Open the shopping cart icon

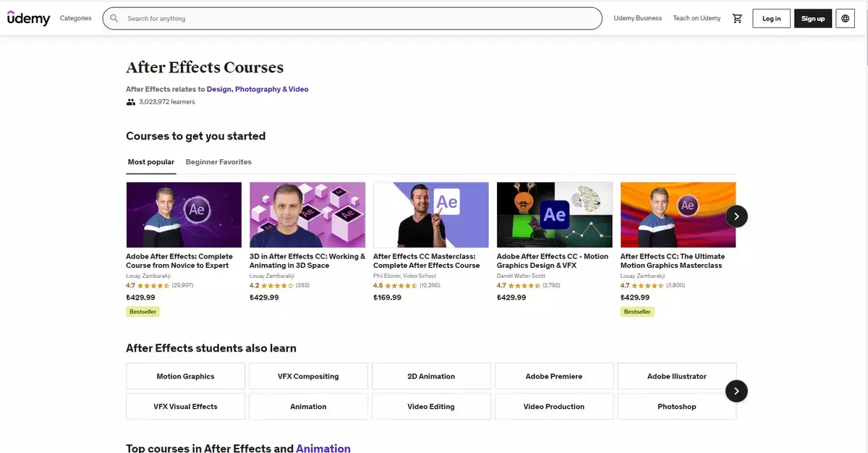(737, 18)
